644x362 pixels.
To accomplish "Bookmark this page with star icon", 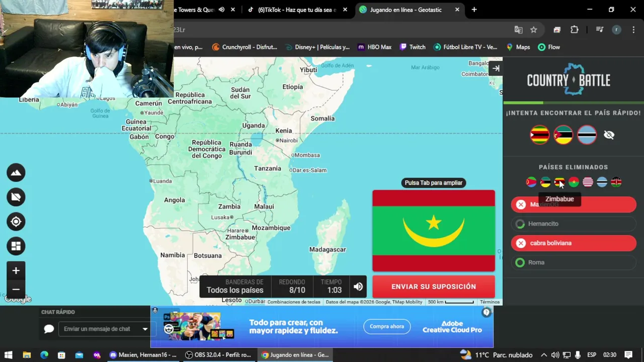I will coord(534,30).
